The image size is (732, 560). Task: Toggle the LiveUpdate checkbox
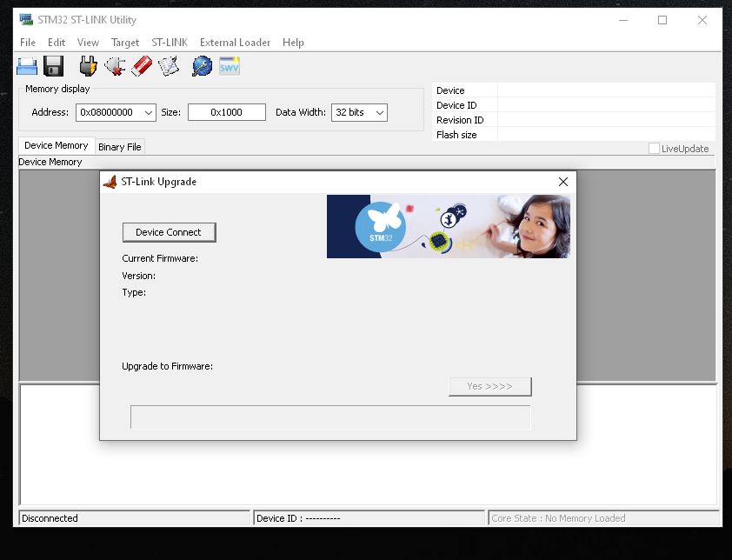[x=654, y=149]
